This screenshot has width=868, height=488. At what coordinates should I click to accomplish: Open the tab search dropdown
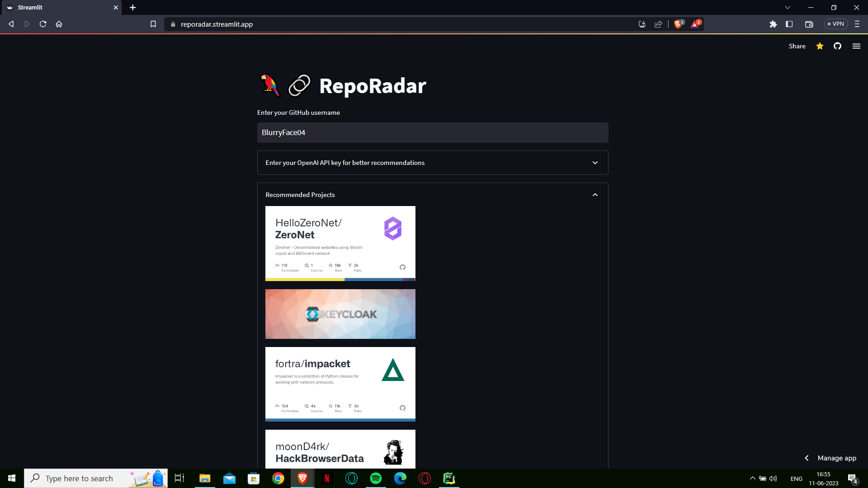788,7
